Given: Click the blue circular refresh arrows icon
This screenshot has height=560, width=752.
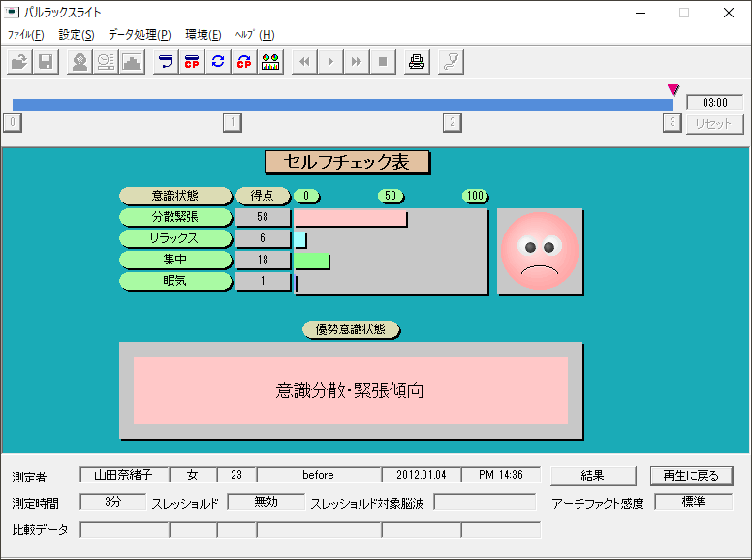Looking at the screenshot, I should click(218, 62).
